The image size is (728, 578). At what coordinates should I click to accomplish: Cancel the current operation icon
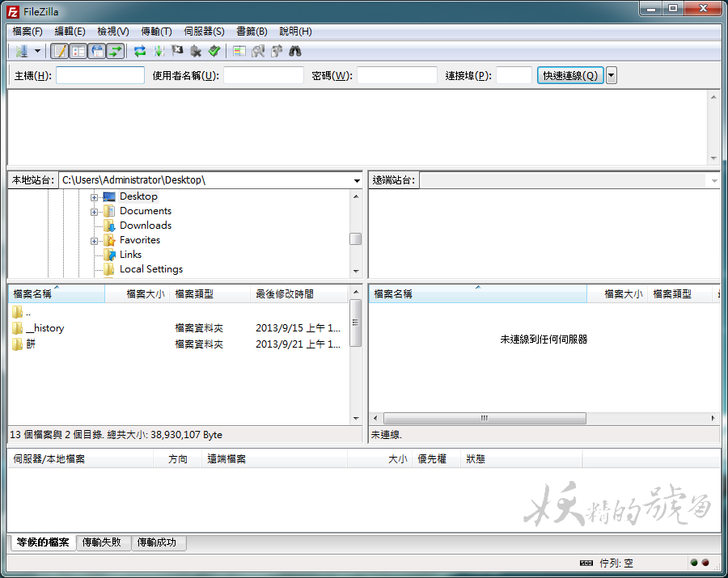(177, 51)
